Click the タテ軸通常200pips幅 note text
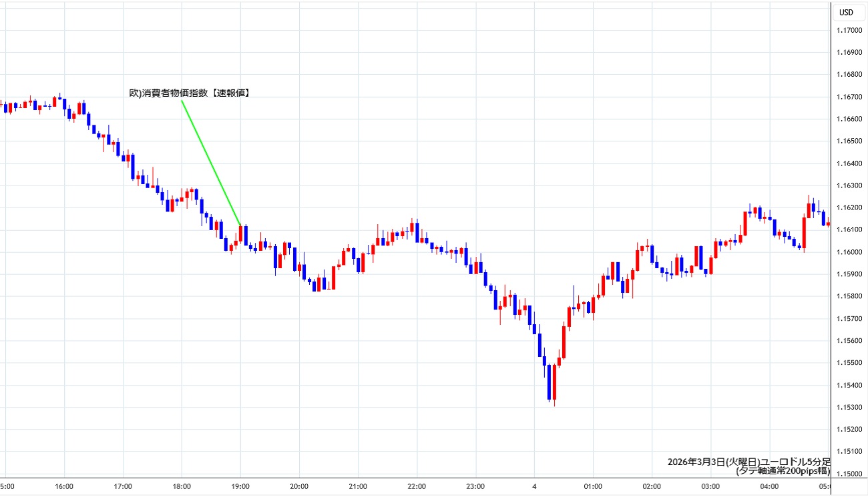 783,471
